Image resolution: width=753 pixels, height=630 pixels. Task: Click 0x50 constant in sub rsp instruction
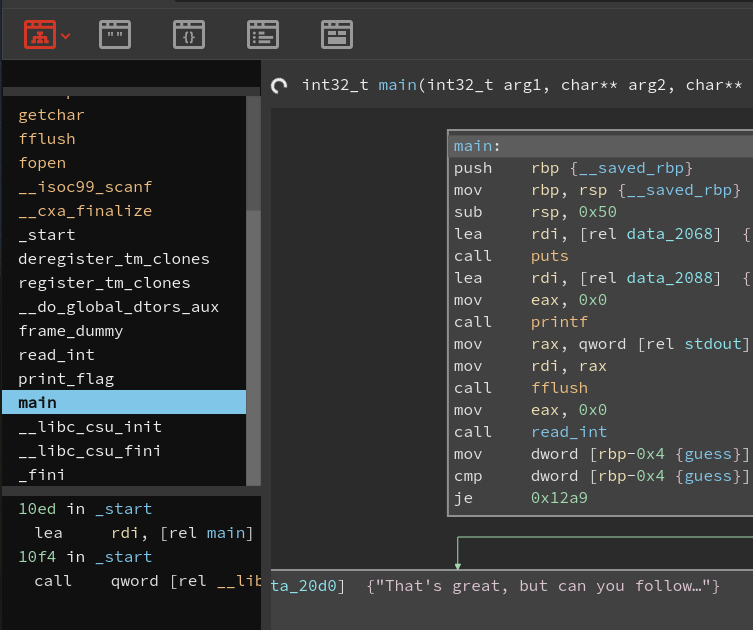point(598,212)
